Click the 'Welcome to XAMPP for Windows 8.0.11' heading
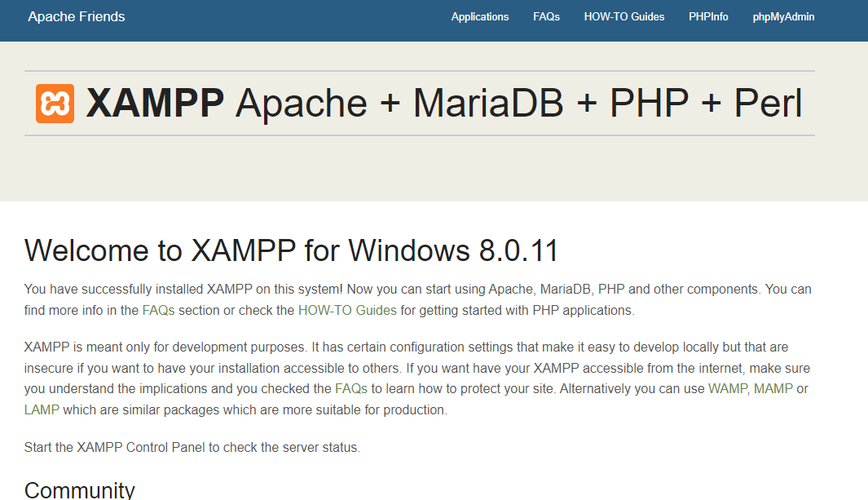Screen dimensions: 868x500 291,251
